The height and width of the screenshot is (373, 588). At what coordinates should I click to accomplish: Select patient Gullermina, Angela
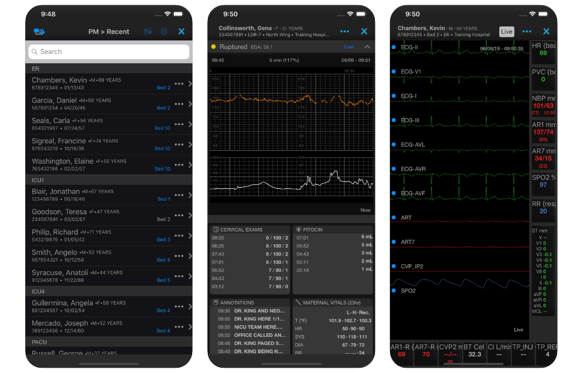point(109,307)
